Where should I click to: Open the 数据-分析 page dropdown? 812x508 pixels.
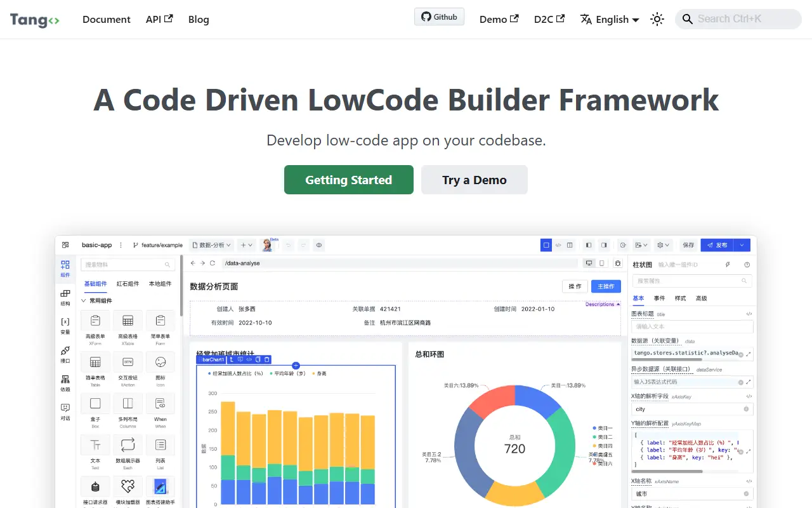click(212, 245)
